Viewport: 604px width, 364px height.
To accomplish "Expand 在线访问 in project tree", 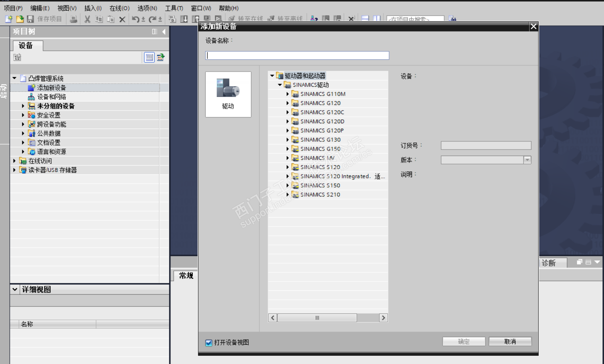I will click(15, 161).
